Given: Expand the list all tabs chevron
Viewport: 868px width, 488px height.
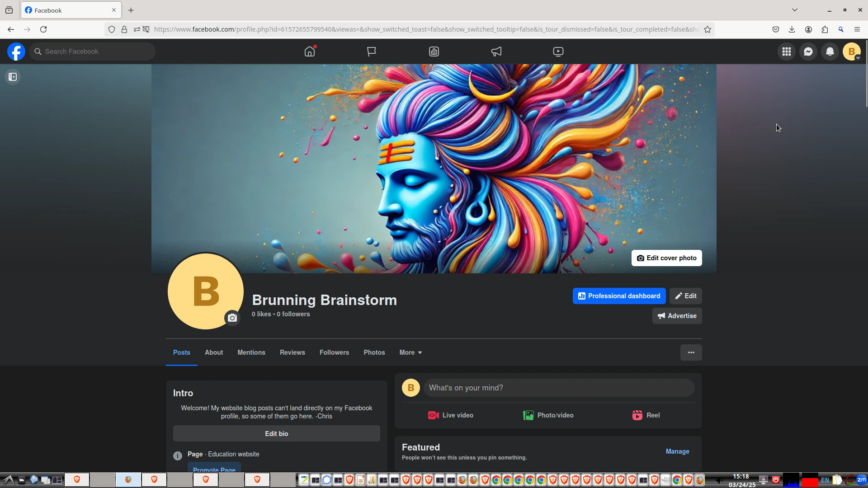Looking at the screenshot, I should pyautogui.click(x=794, y=10).
